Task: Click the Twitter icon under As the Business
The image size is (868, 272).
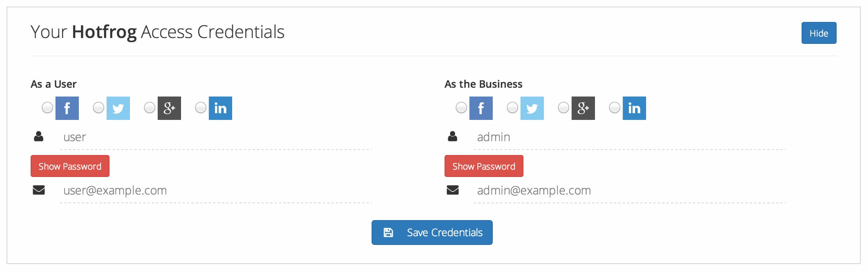Action: [532, 108]
